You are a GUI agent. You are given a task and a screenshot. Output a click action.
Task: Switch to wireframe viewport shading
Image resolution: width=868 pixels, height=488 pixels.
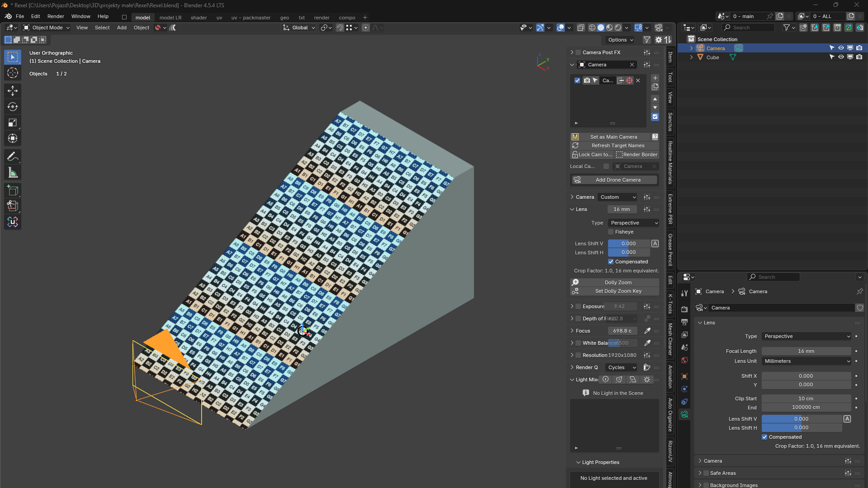pos(592,28)
